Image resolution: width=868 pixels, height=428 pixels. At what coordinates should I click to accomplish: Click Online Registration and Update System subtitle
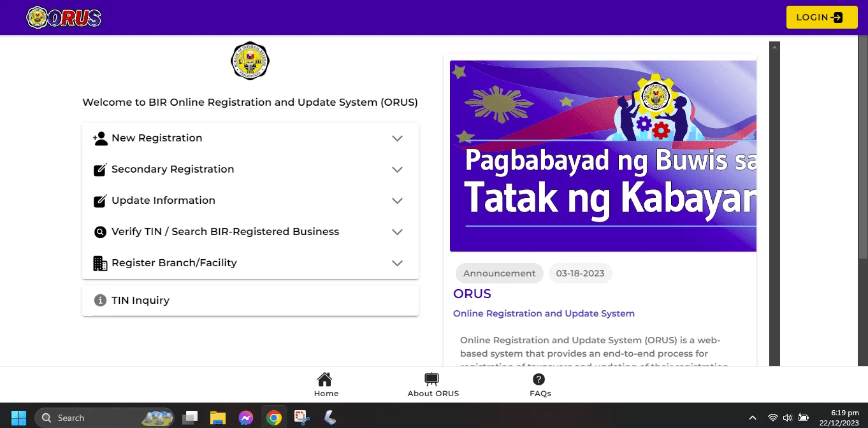(544, 313)
